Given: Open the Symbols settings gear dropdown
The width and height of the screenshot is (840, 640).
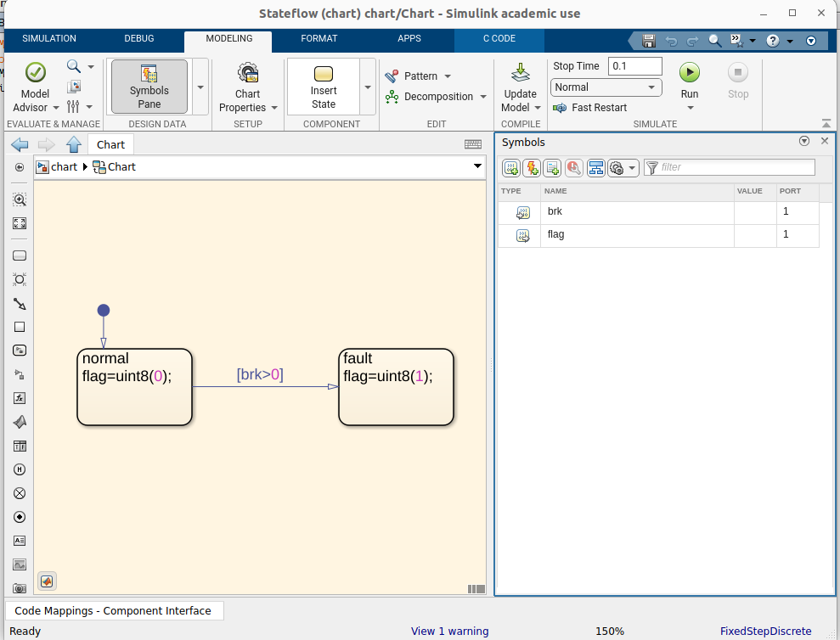Looking at the screenshot, I should point(623,168).
